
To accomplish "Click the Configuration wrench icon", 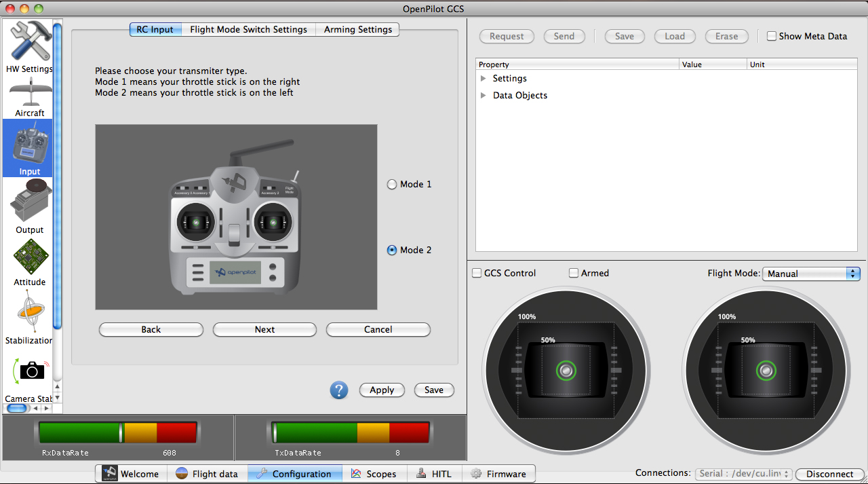I will (261, 474).
